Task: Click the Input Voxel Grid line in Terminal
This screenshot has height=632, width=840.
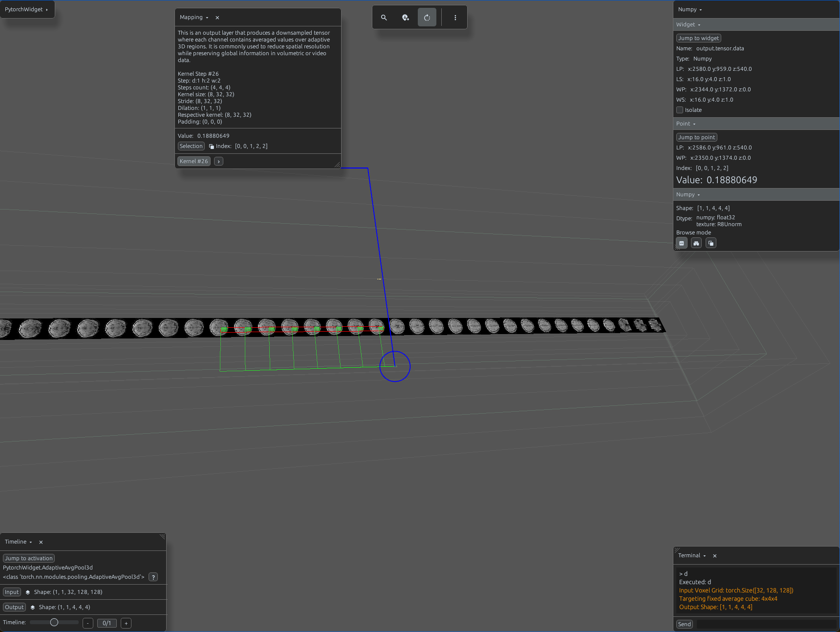Action: tap(736, 590)
